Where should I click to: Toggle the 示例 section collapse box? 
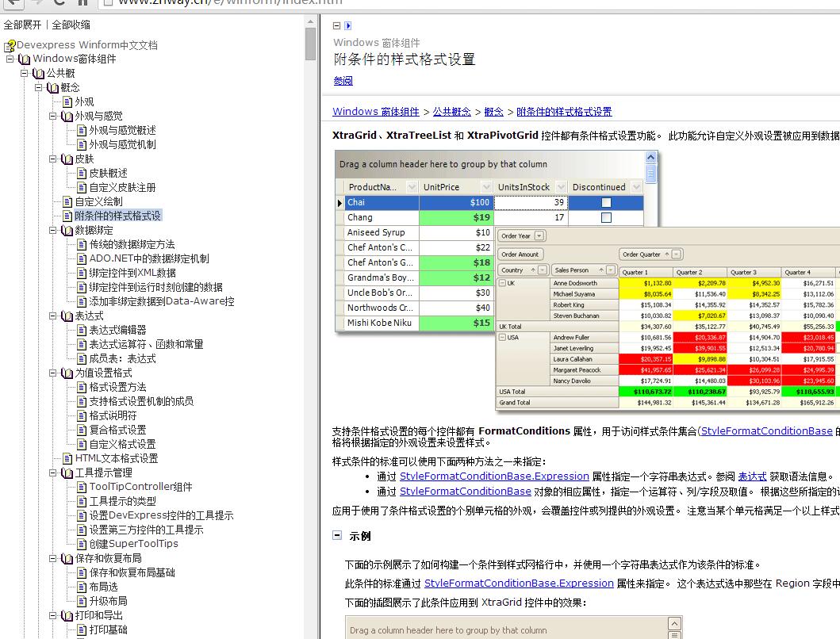[x=337, y=536]
